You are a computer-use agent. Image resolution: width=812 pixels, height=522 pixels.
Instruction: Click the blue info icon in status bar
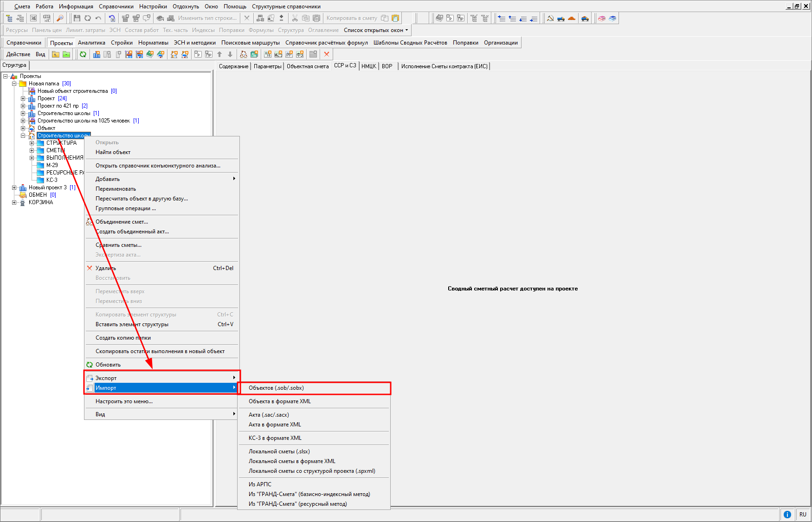(787, 514)
